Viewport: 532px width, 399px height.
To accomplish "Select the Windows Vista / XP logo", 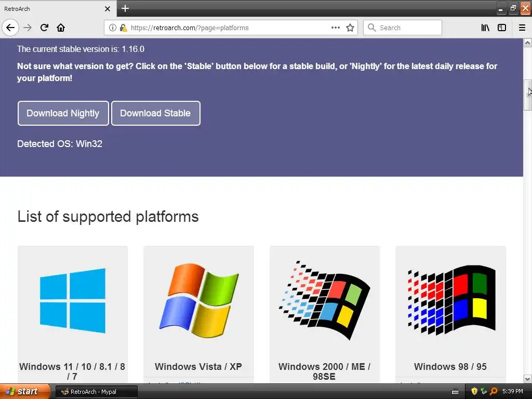I will (x=199, y=301).
